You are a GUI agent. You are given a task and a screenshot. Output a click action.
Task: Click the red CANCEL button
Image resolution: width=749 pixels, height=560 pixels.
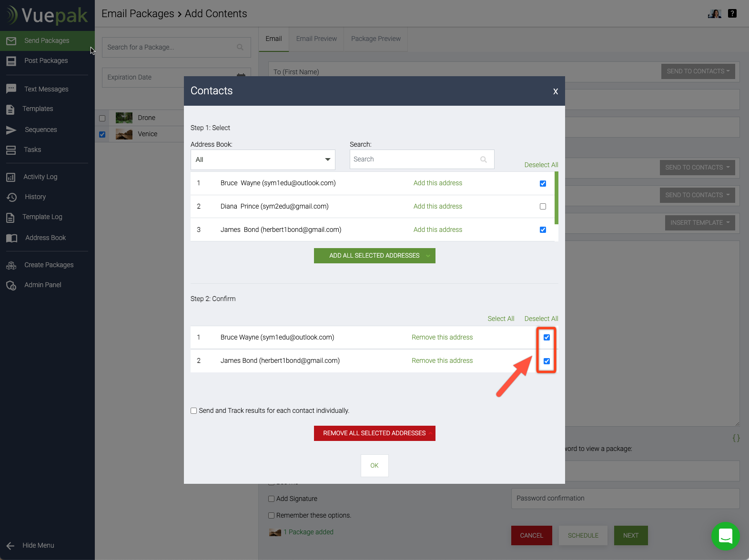tap(532, 535)
